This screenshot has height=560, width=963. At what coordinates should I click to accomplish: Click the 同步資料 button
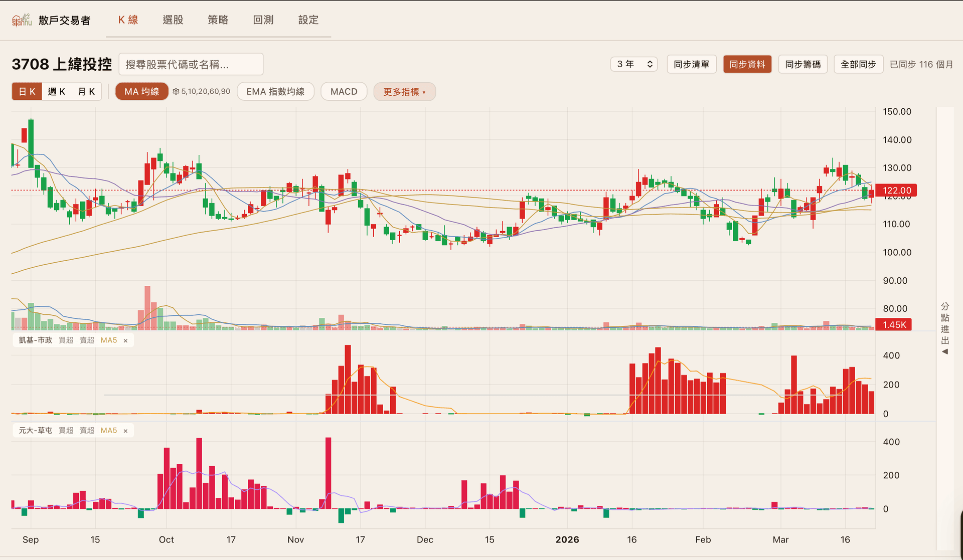(747, 64)
